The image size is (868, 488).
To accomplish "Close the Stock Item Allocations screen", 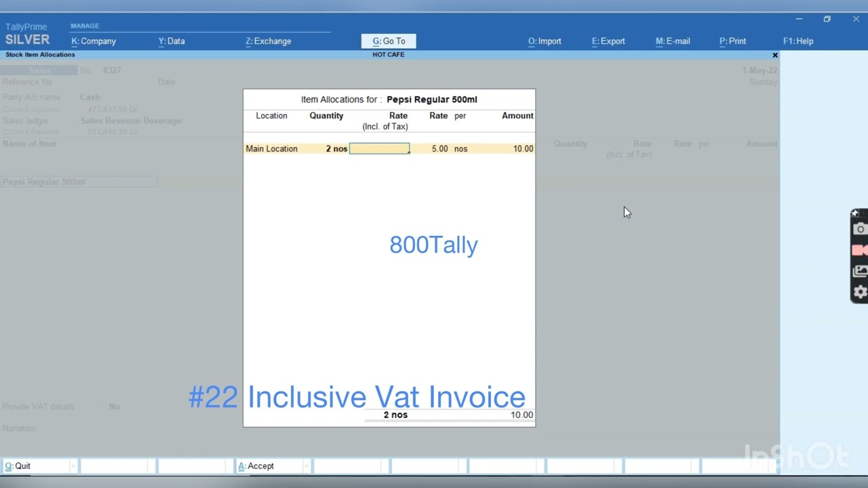I will (x=775, y=55).
